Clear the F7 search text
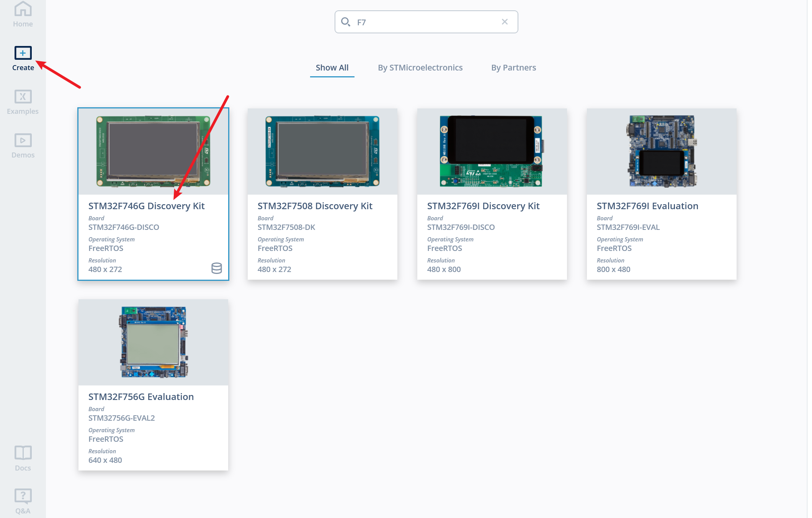Screen dimensions: 812x518 [x=505, y=22]
